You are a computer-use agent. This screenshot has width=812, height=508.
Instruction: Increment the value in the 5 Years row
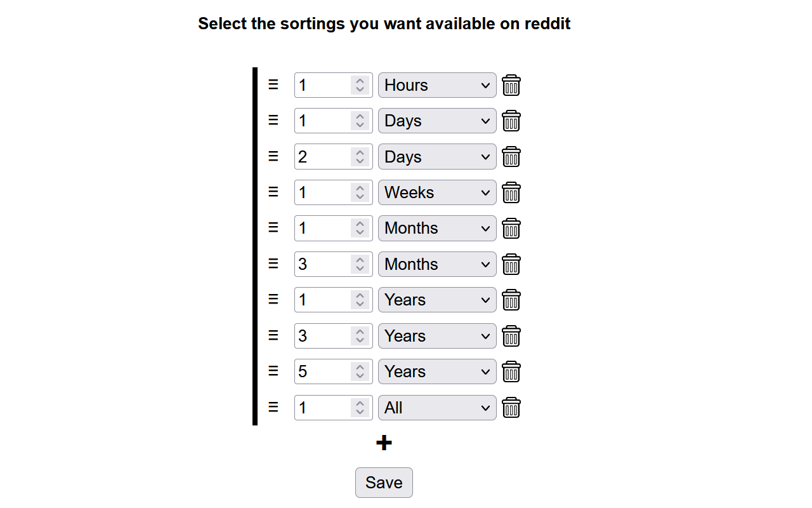360,367
